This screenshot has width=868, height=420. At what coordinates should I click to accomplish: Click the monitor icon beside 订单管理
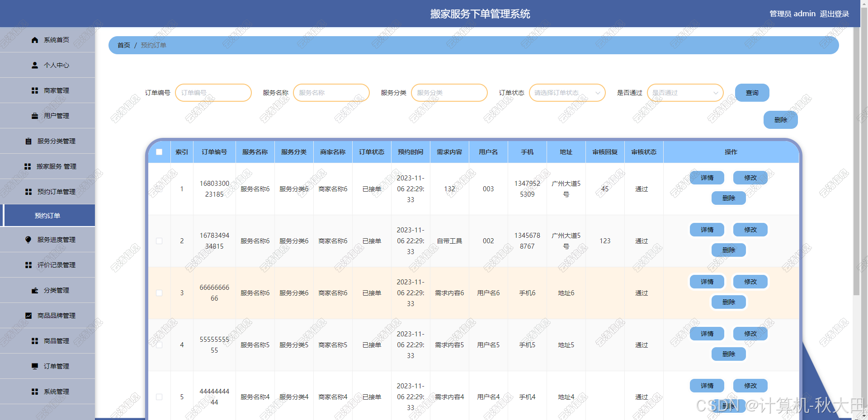click(x=35, y=366)
